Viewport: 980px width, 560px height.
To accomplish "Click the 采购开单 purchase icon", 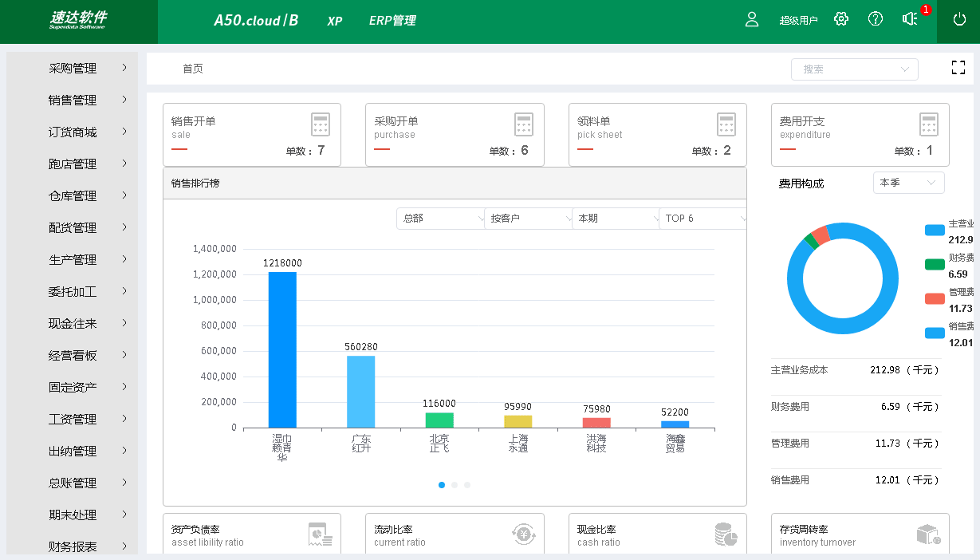I will [x=523, y=124].
